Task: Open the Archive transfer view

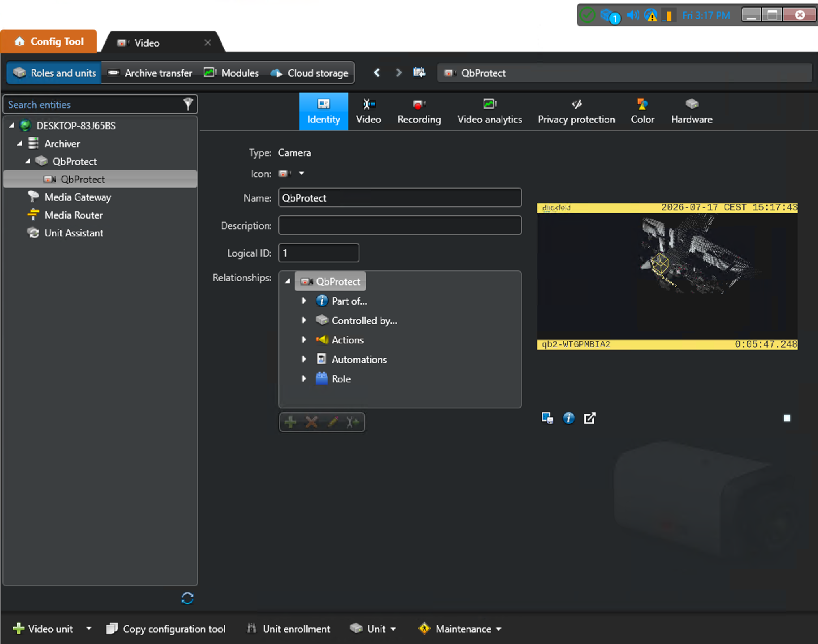Action: [150, 73]
